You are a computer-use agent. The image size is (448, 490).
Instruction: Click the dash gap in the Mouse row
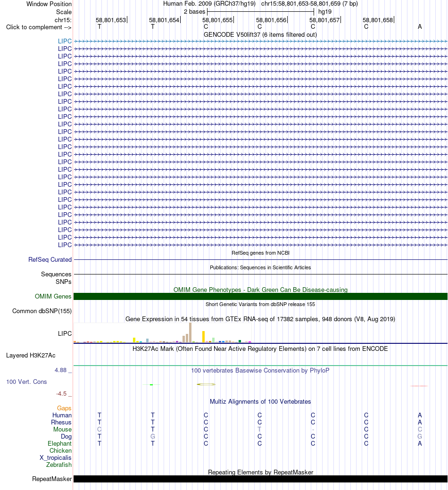click(x=313, y=430)
